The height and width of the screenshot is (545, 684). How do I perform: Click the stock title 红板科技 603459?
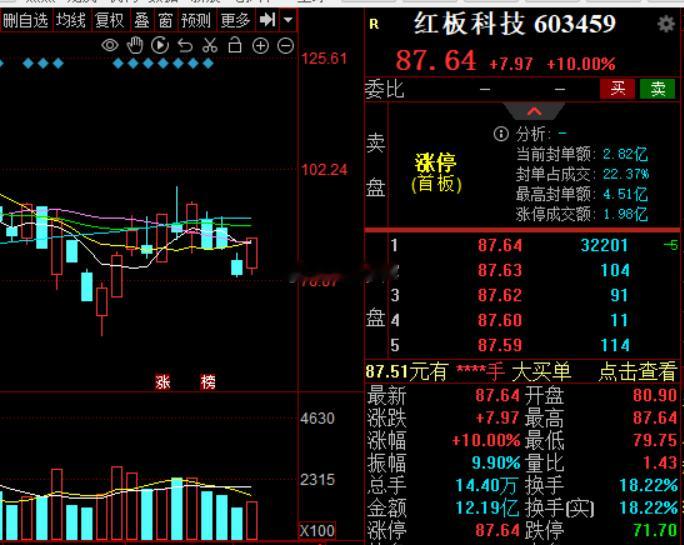tap(514, 24)
